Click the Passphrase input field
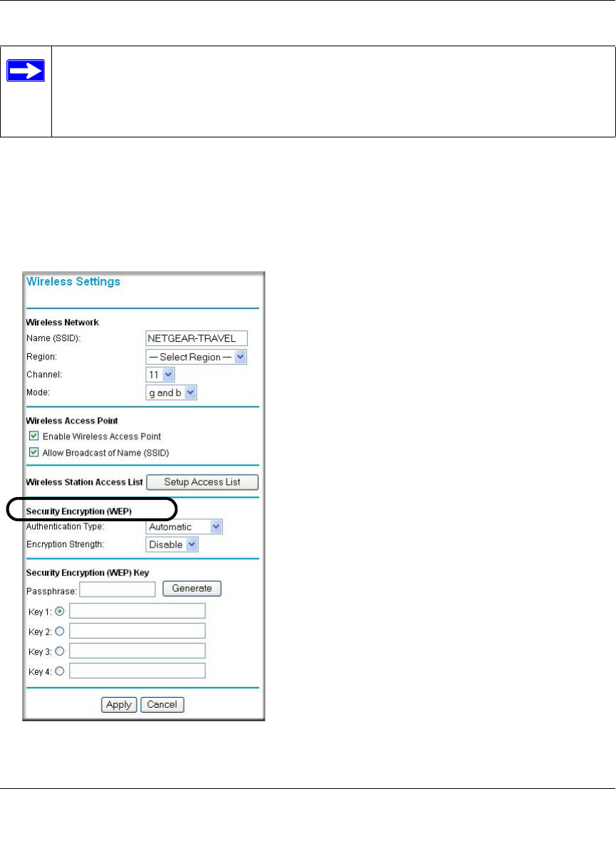Screen dimensions: 616x843 [118, 590]
